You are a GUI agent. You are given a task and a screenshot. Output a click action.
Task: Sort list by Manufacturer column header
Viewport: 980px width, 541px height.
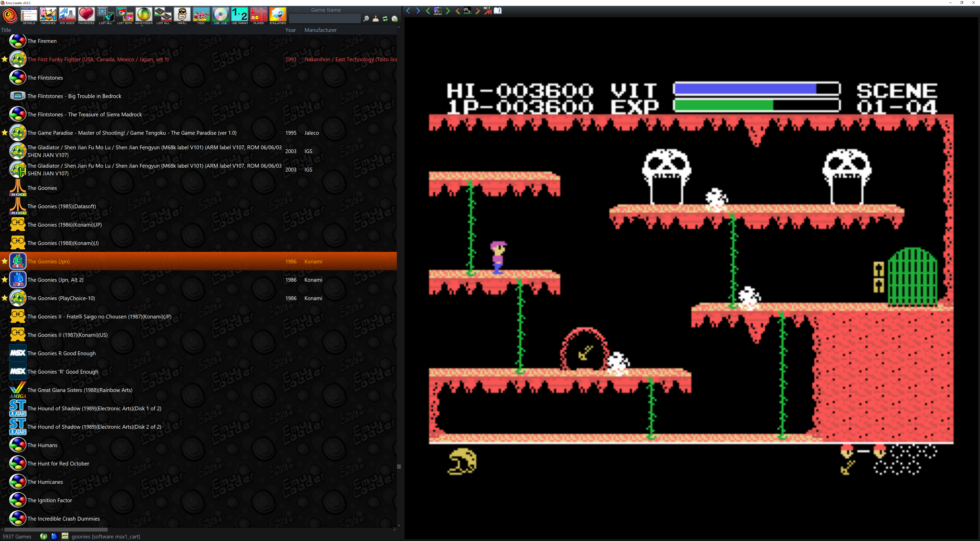coord(320,30)
